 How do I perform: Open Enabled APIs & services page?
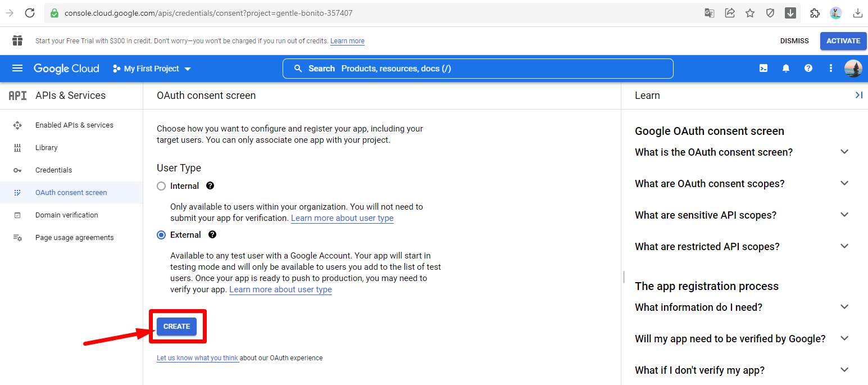tap(74, 125)
